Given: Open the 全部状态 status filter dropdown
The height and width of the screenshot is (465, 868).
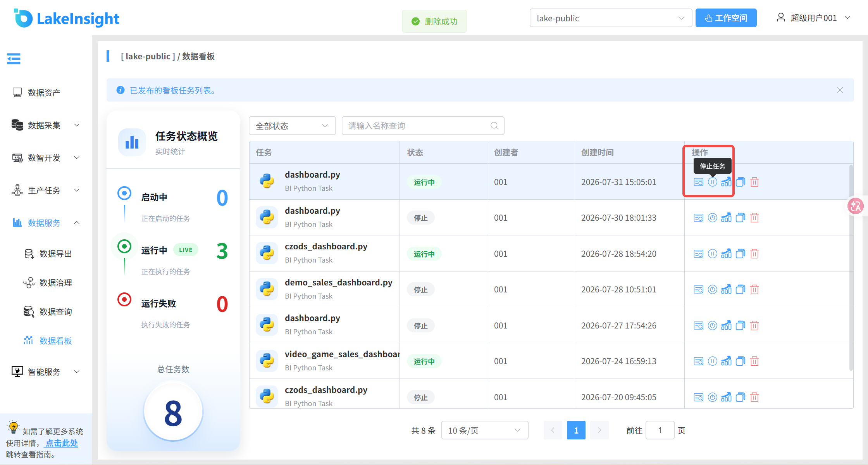Looking at the screenshot, I should [292, 126].
